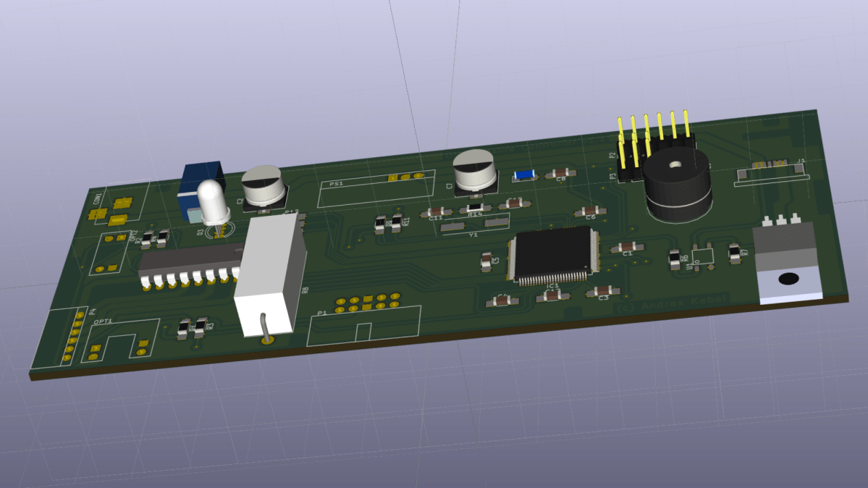This screenshot has width=868, height=488.
Task: Select the PS1 footprint outline
Action: pos(375,188)
